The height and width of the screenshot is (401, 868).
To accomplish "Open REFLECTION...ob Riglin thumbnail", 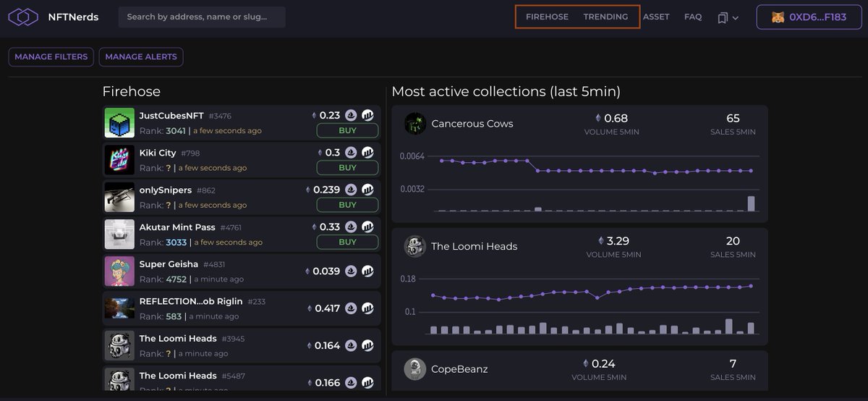I will [119, 308].
